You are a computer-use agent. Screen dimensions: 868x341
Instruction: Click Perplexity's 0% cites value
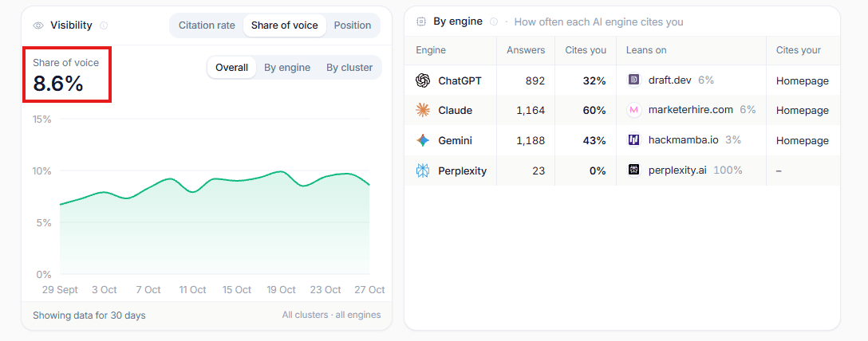coord(598,170)
